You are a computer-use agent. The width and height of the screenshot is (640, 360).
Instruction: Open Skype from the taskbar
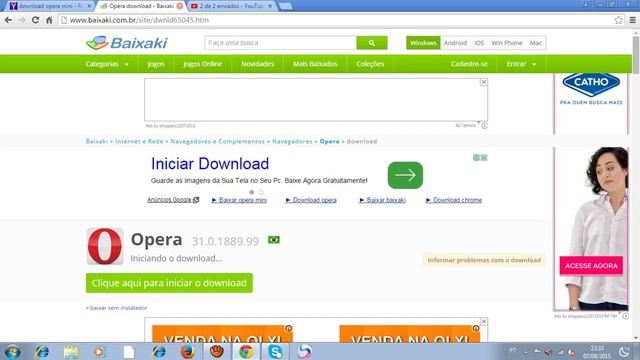click(275, 352)
